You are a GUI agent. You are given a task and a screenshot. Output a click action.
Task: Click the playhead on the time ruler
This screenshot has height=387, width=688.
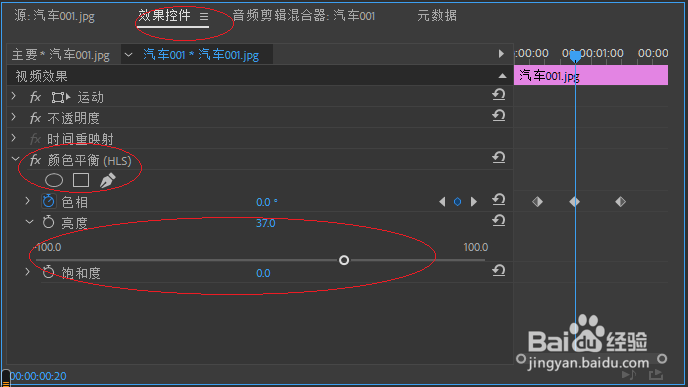click(x=575, y=56)
